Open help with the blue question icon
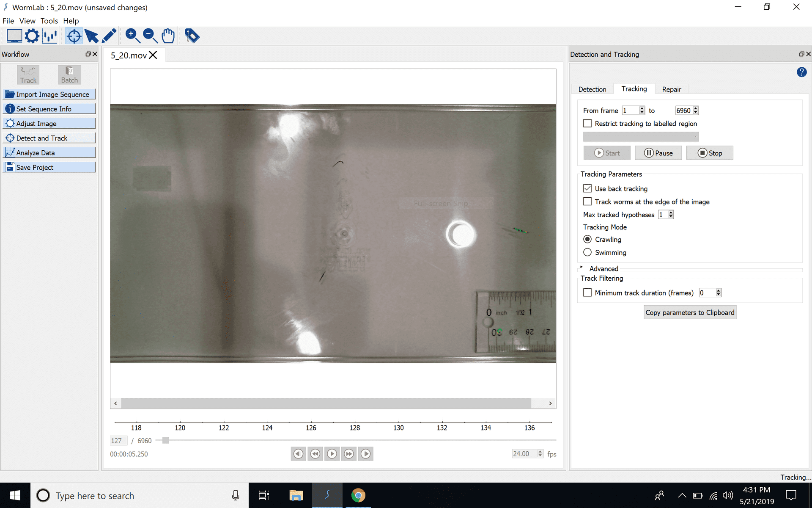 [801, 72]
